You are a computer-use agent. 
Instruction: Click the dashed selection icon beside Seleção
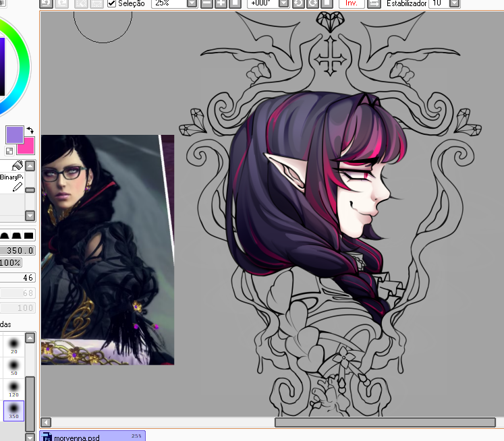tap(96, 3)
